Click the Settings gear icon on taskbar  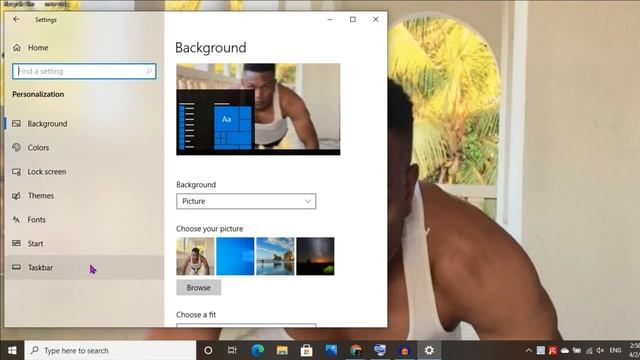(429, 350)
